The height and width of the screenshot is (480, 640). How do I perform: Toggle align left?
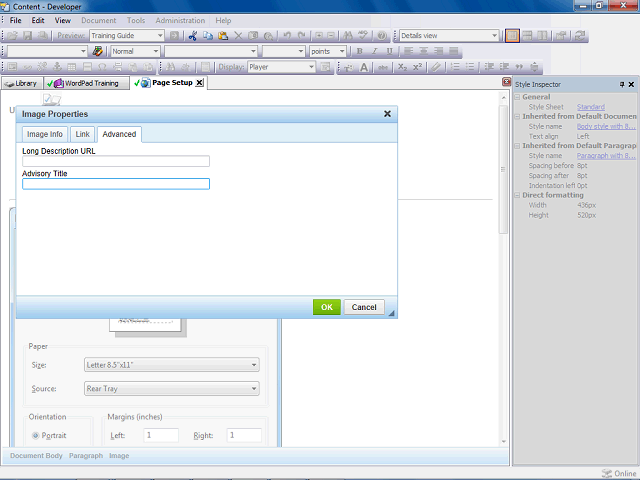409,51
